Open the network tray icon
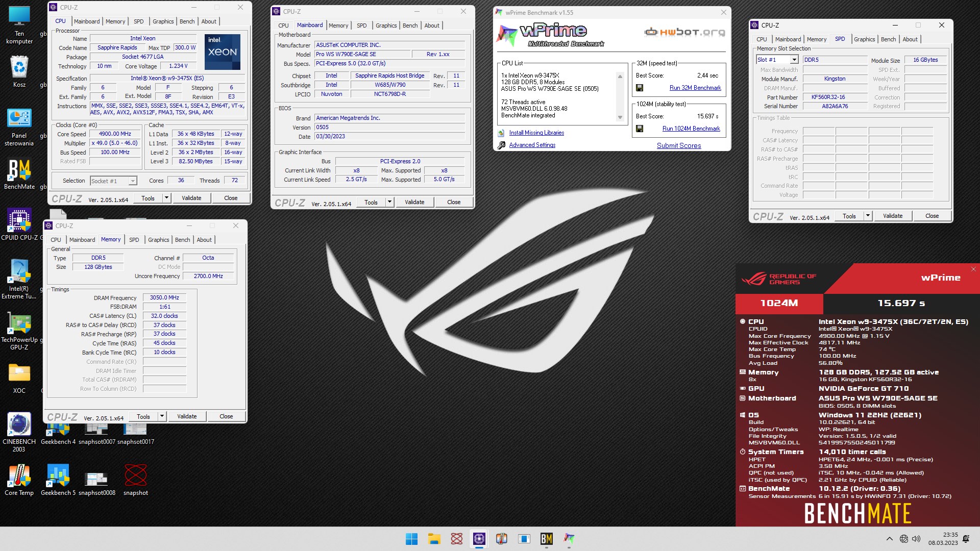Screen dimensions: 980x551 click(904, 539)
